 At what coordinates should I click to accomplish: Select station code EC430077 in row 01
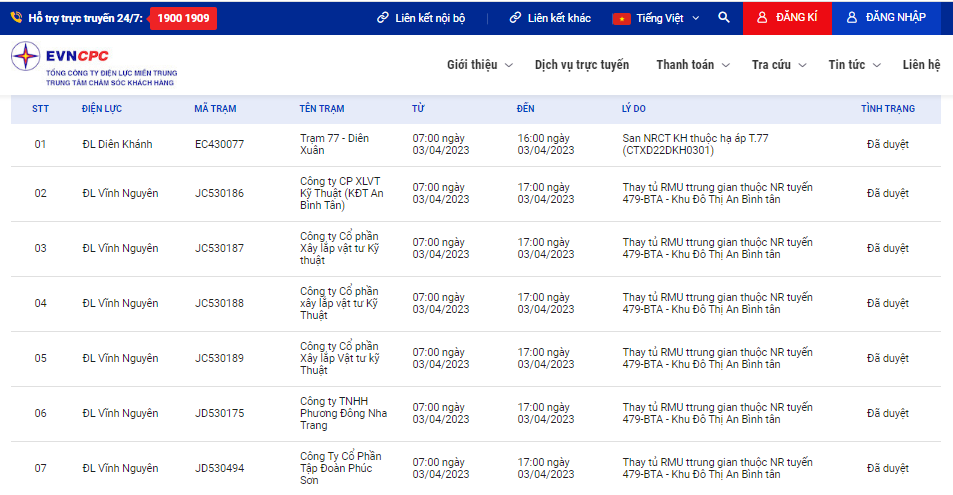click(x=219, y=145)
